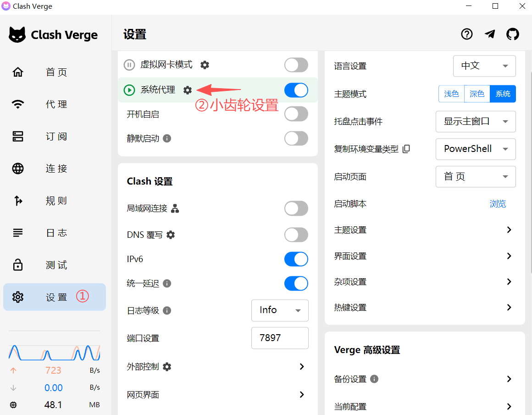This screenshot has width=532, height=415.
Task: Enable the 虚拟网卡模式 switch
Action: 296,65
